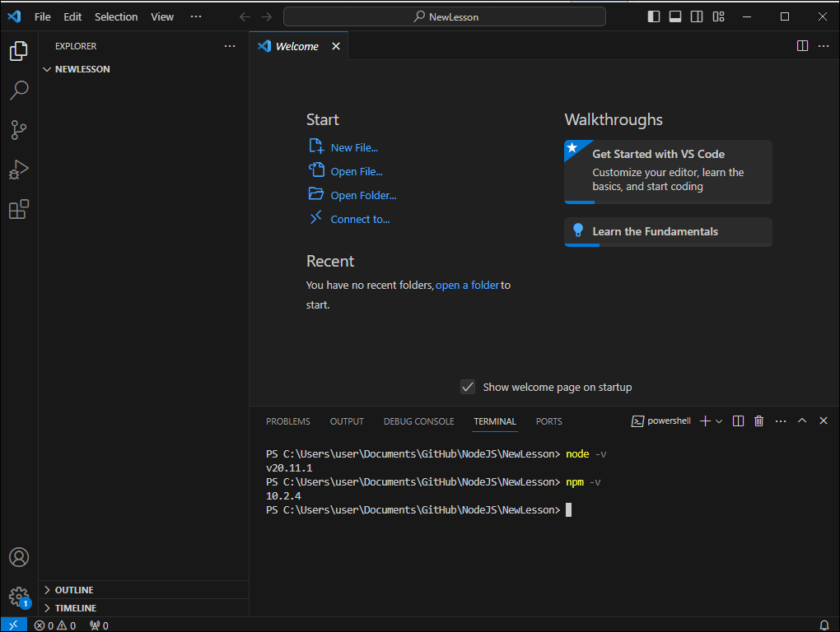The height and width of the screenshot is (632, 840).
Task: Click the 'open a folder' link
Action: click(467, 286)
